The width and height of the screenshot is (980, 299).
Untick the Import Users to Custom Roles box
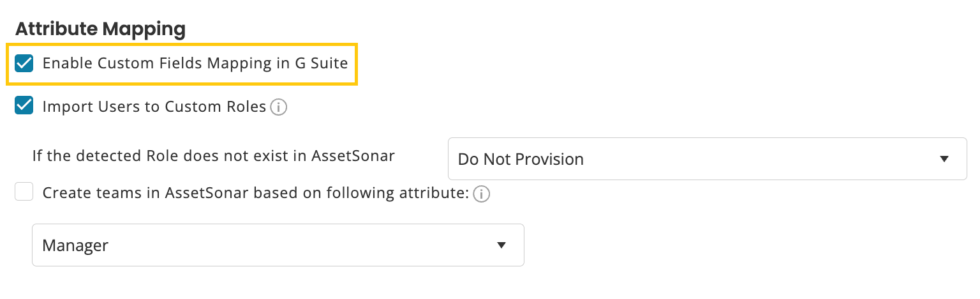(24, 106)
